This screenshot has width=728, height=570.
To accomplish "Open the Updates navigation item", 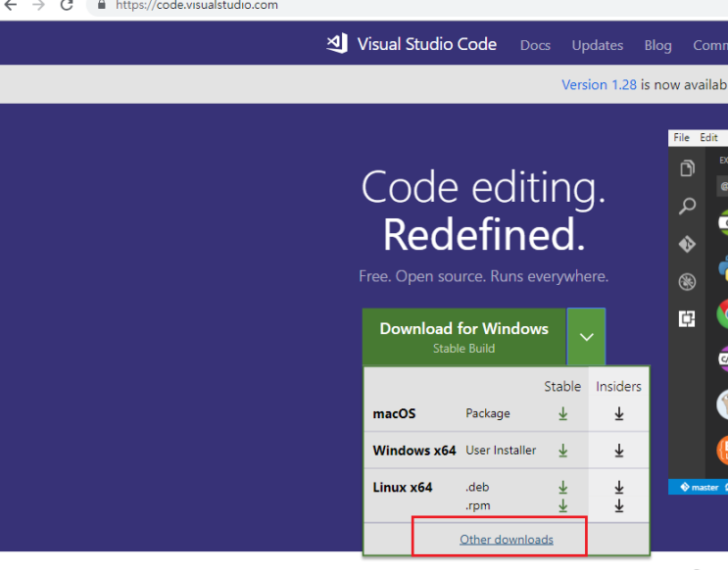I will [x=598, y=45].
